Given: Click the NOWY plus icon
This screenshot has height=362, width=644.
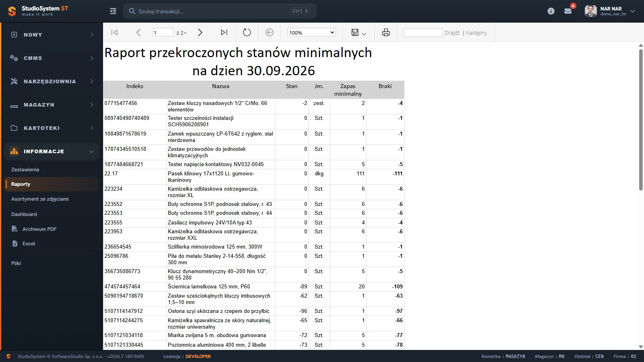Looking at the screenshot, I should tap(14, 35).
